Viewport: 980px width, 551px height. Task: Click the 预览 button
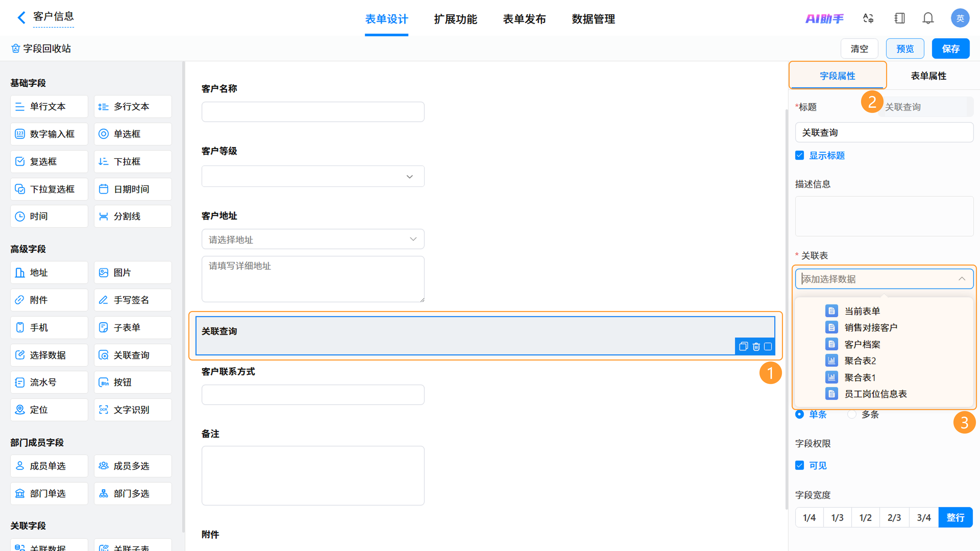coord(905,49)
